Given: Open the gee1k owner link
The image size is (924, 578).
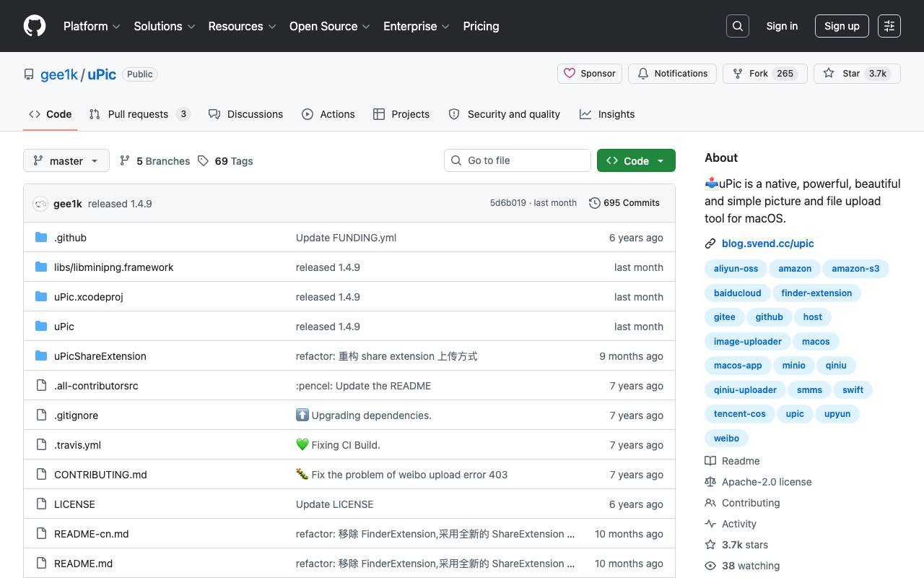Looking at the screenshot, I should click(x=59, y=74).
